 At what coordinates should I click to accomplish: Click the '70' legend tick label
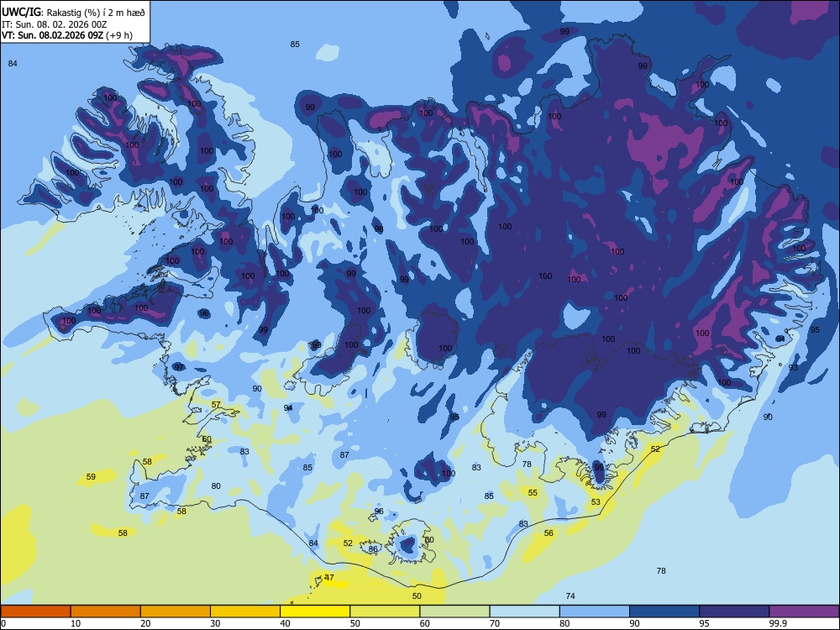[495, 623]
